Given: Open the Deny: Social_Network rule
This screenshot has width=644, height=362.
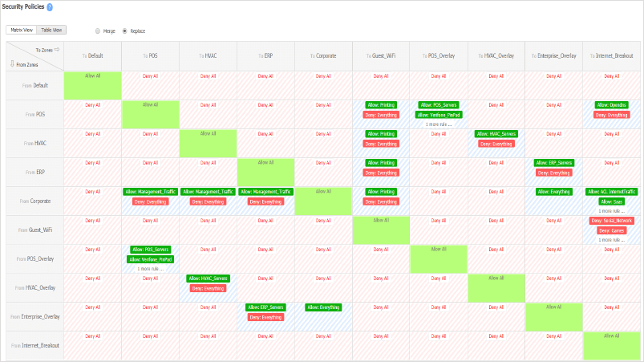Looking at the screenshot, I should [611, 220].
